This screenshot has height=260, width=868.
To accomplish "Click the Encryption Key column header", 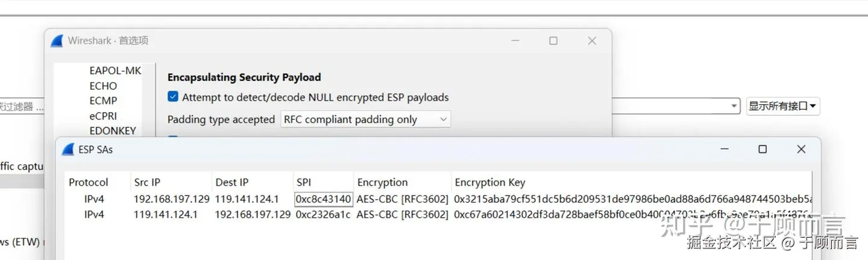I will click(x=489, y=182).
